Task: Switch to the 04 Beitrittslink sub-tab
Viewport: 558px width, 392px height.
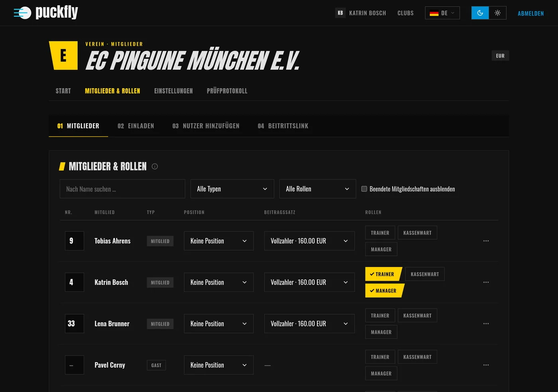Action: coord(283,126)
